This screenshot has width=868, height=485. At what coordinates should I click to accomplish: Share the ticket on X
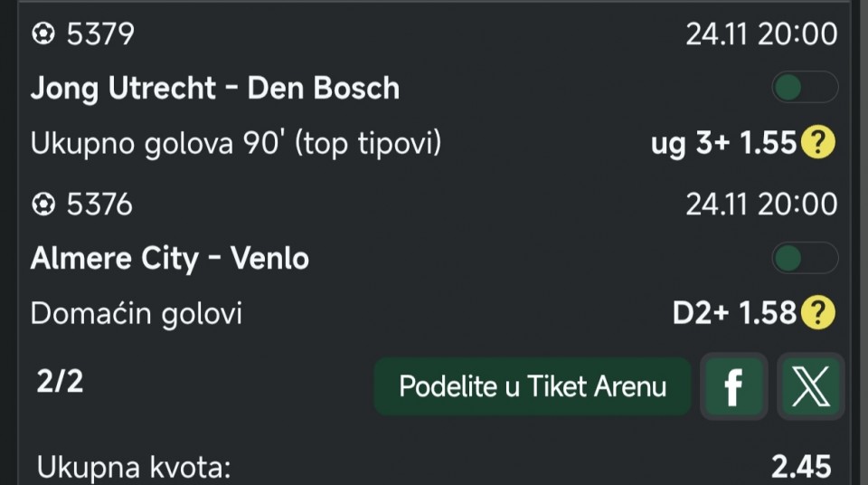[x=810, y=387]
